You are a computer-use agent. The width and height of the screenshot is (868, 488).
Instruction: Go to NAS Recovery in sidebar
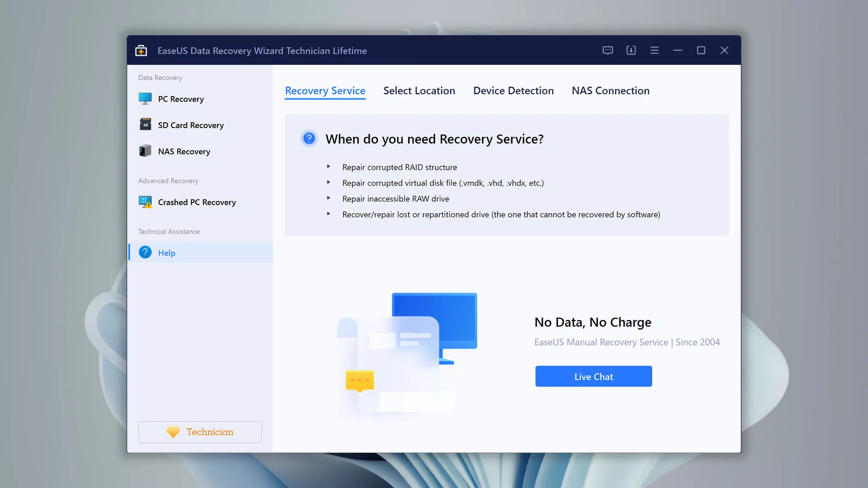coord(200,151)
